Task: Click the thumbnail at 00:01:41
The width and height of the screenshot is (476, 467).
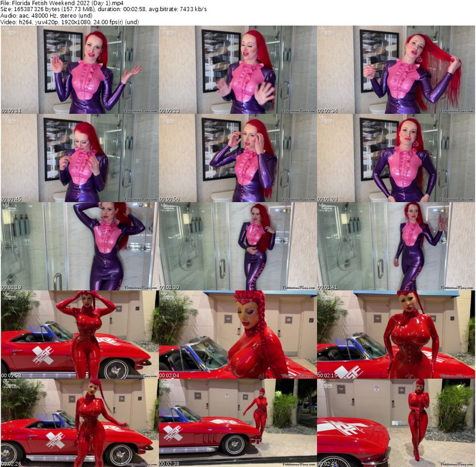Action: tap(396, 246)
